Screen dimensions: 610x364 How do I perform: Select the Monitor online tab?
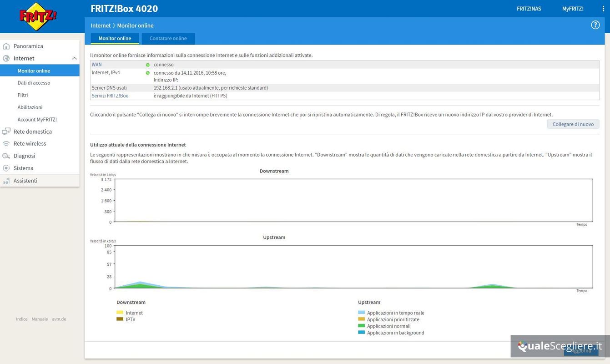pyautogui.click(x=115, y=39)
